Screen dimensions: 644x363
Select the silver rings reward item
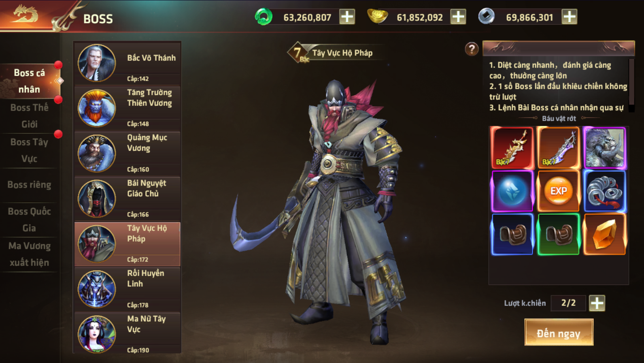(605, 191)
